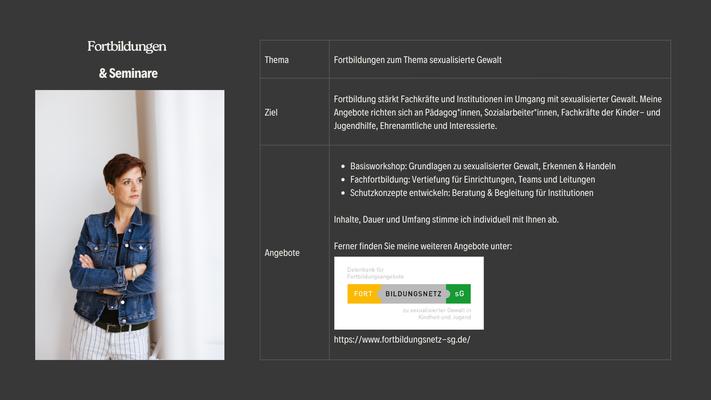Select the Thema row label

[277, 60]
